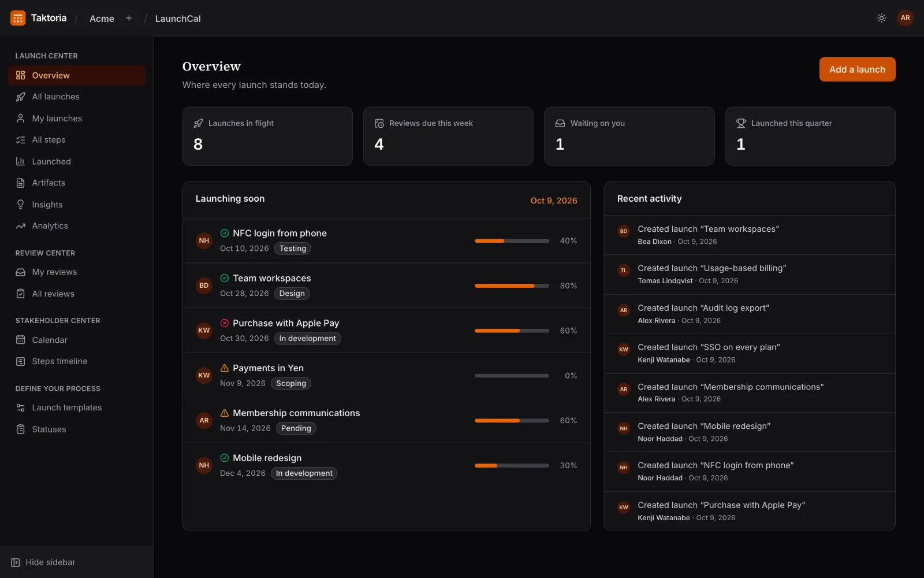Collapse navigation with Hide sidebar
Screen dimensions: 924x578
point(43,562)
